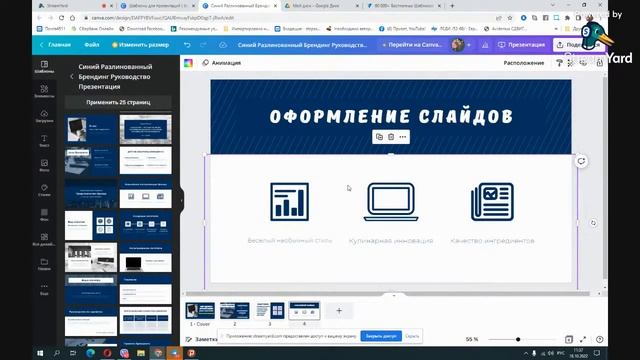Image resolution: width=640 pixels, height=360 pixels.
Task: Open the Файл menu
Action: click(x=92, y=45)
